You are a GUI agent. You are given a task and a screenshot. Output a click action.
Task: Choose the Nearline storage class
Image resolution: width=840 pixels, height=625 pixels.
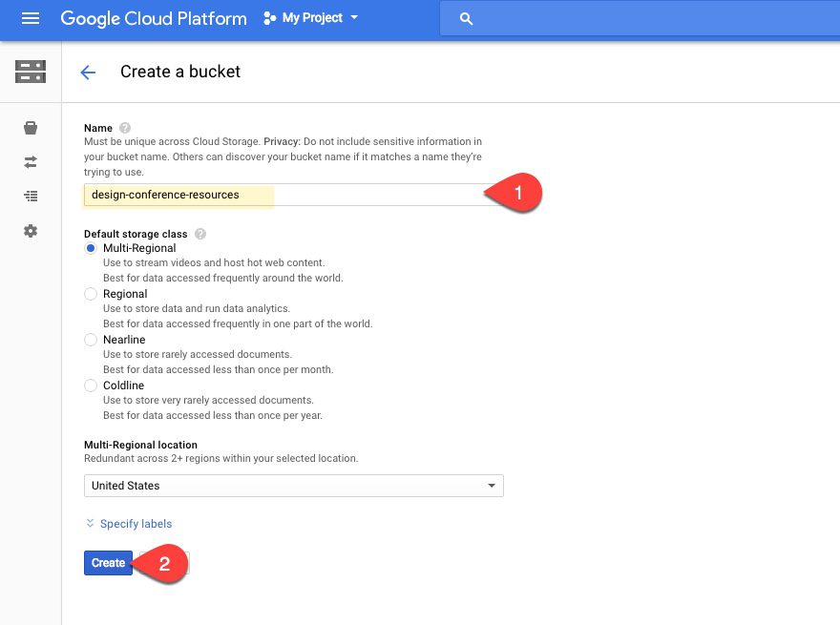click(91, 340)
